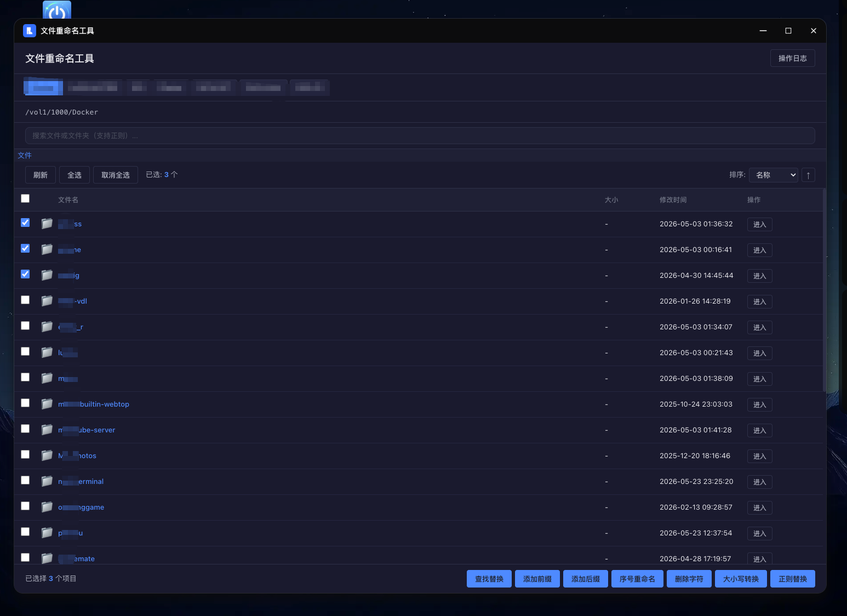The height and width of the screenshot is (616, 847).
Task: Click the builtin-webtop folder name
Action: tap(94, 404)
